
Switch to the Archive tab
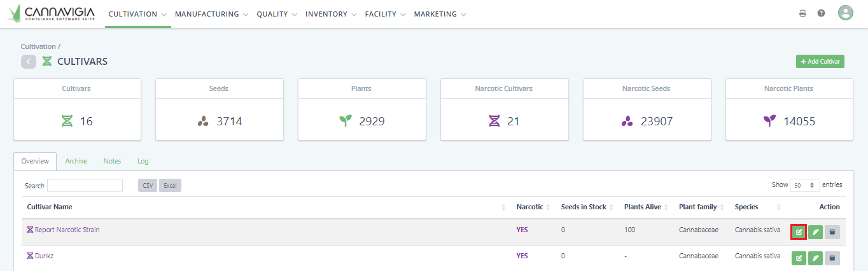click(76, 161)
